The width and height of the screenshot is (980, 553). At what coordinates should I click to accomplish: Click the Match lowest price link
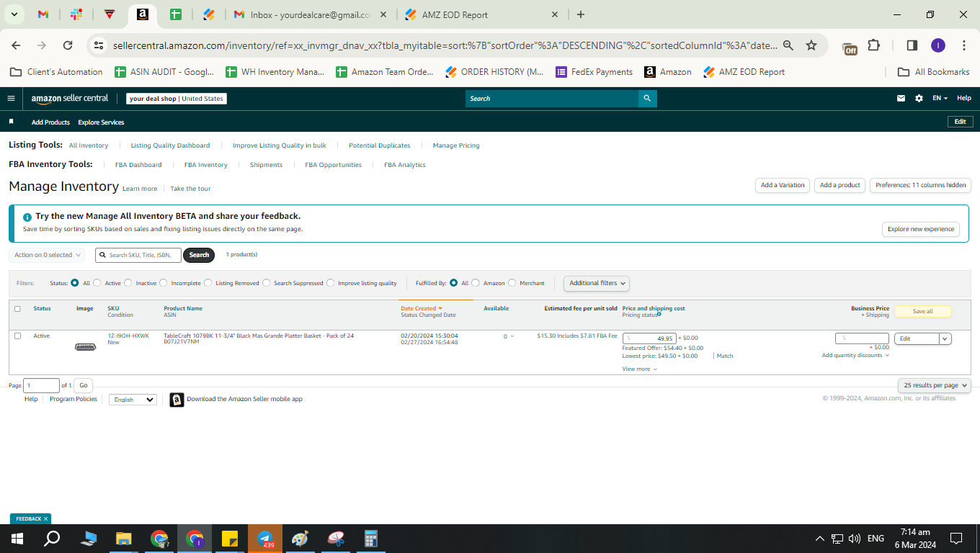pyautogui.click(x=725, y=356)
